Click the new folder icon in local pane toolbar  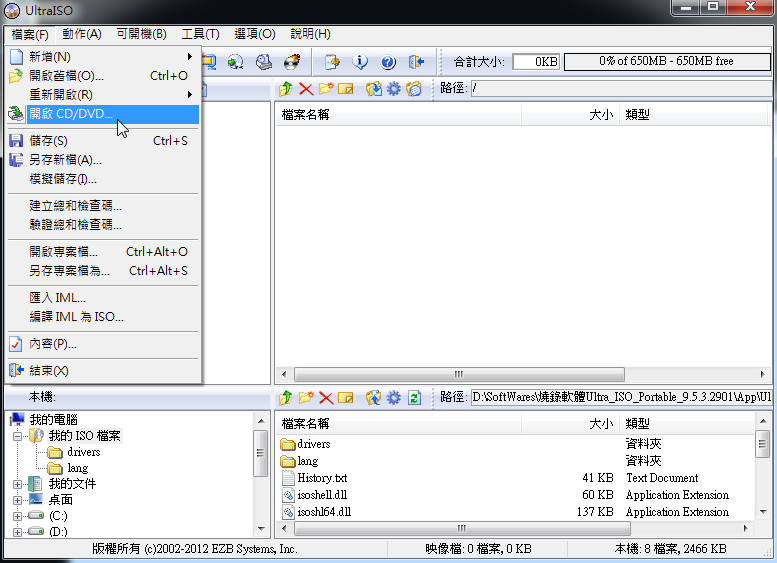pyautogui.click(x=306, y=397)
